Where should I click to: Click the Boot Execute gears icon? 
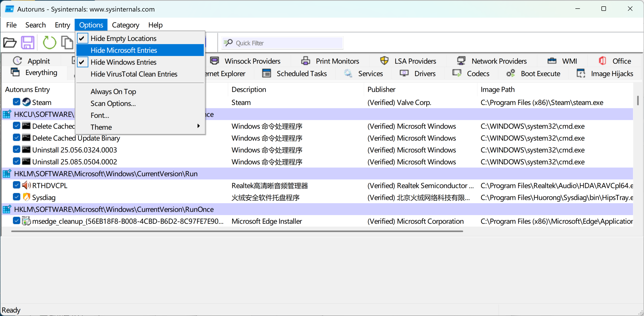(511, 73)
